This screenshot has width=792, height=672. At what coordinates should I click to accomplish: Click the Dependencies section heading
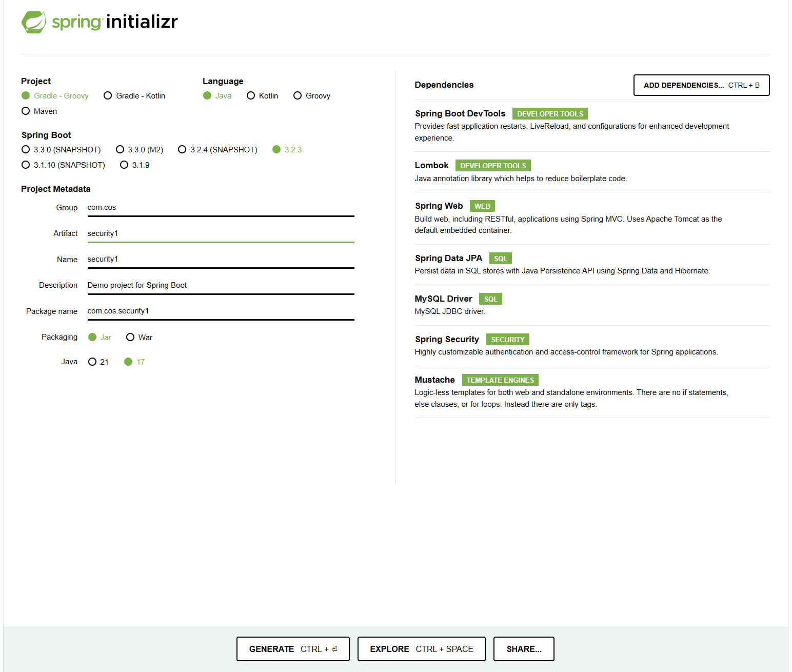pyautogui.click(x=444, y=85)
